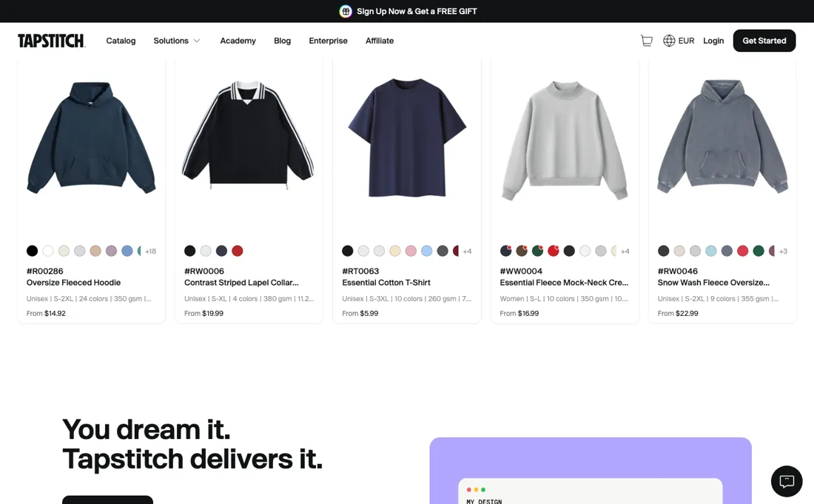The height and width of the screenshot is (504, 814).
Task: Select red swatch on Snow Wash Fleece
Action: tap(743, 251)
